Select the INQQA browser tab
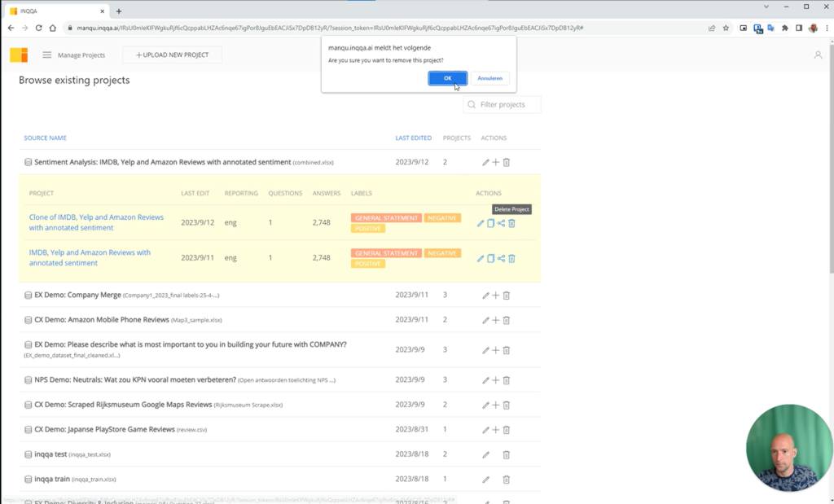 56,11
